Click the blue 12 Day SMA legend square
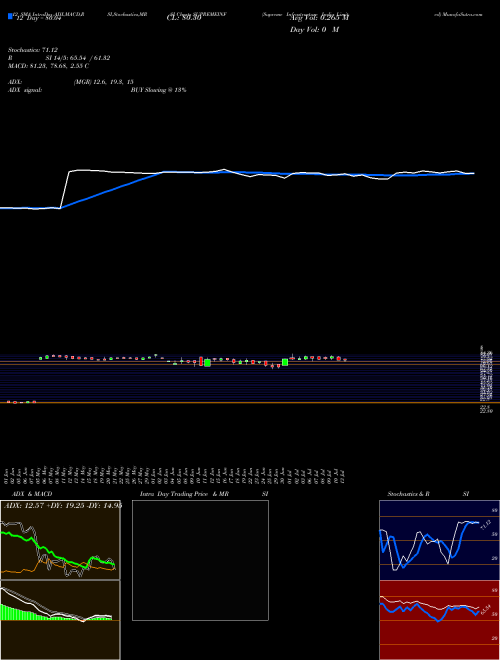 coord(10,17)
